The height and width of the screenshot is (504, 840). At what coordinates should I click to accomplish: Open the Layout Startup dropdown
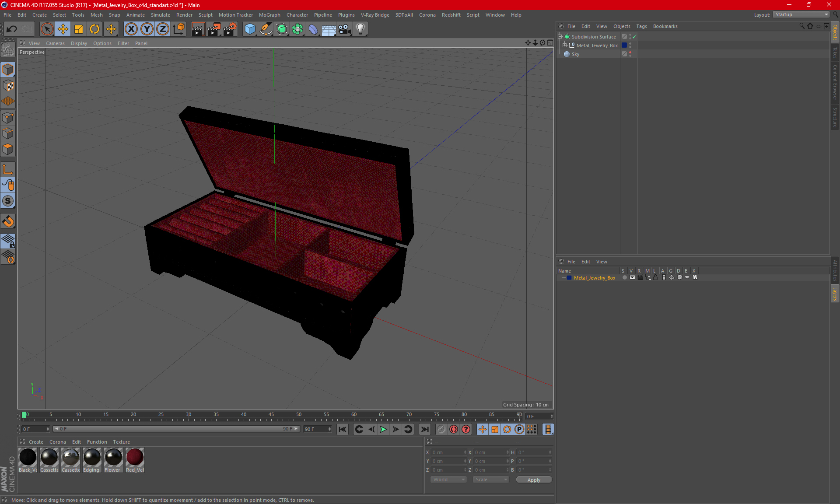point(801,14)
